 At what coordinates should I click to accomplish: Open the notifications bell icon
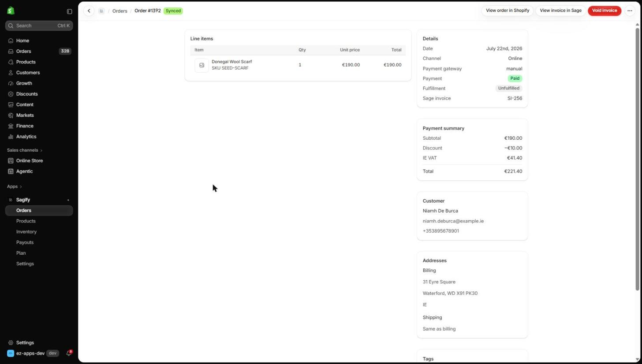click(69, 353)
